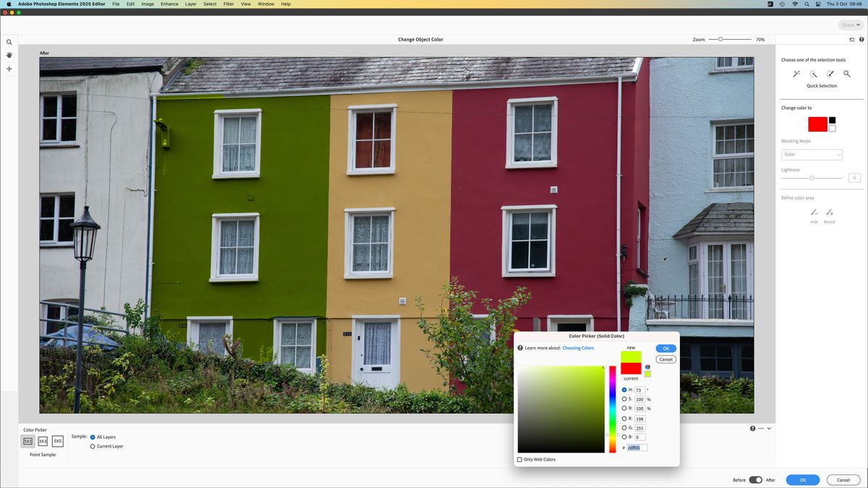Click the red Change color to swatch
The height and width of the screenshot is (488, 868).
[817, 124]
